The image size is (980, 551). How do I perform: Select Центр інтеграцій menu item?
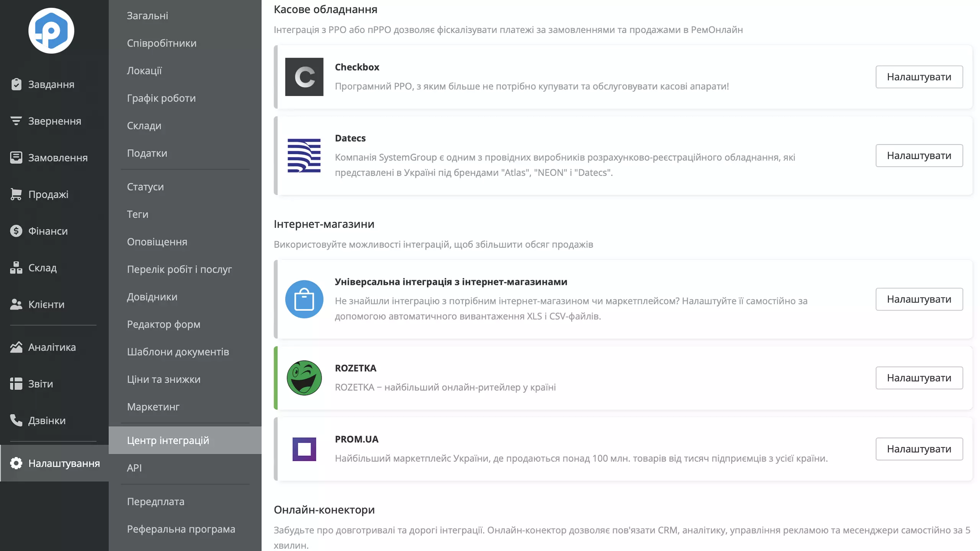(185, 440)
